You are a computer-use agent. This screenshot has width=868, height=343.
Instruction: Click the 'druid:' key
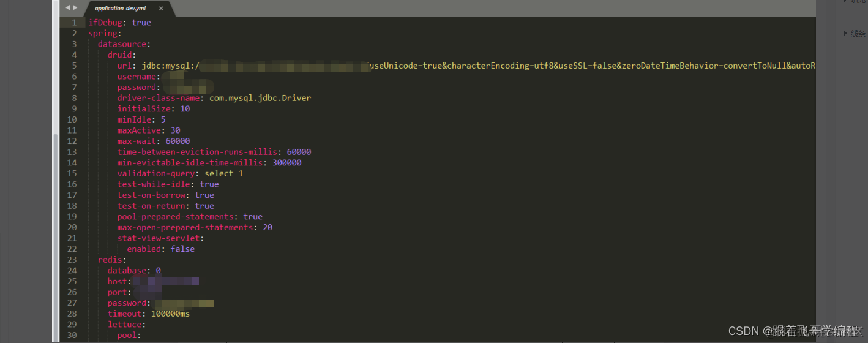122,55
